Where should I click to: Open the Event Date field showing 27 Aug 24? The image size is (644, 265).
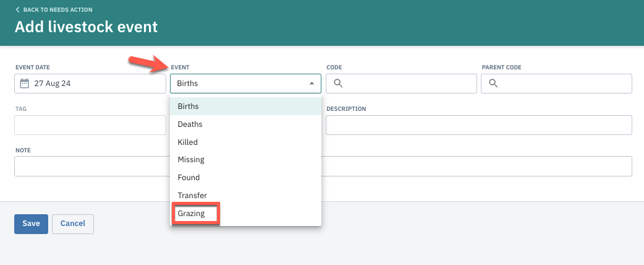click(x=90, y=84)
